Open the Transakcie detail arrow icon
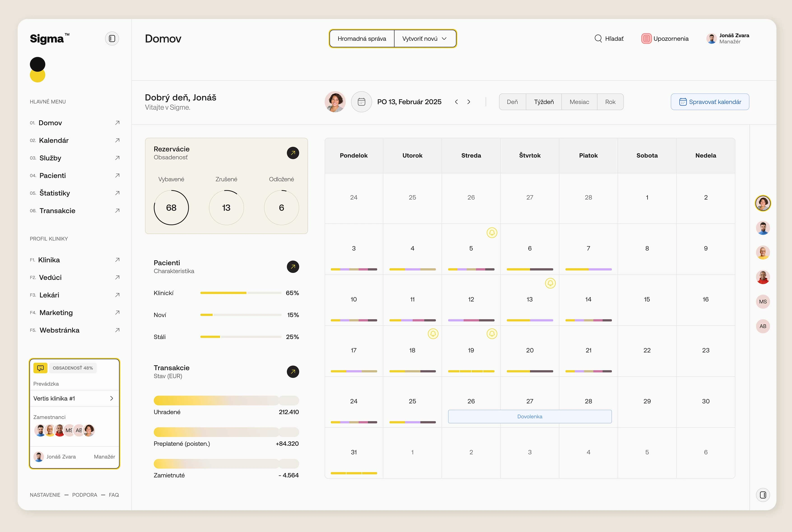 tap(293, 372)
